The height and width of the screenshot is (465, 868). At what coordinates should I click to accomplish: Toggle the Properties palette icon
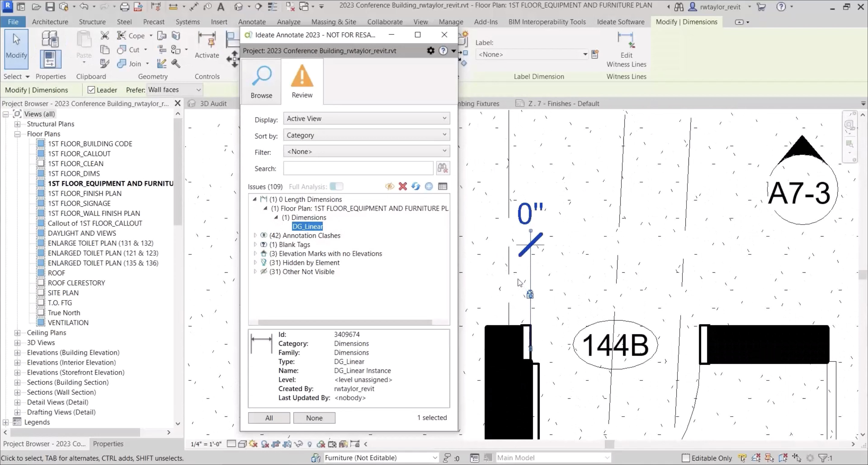point(51,59)
